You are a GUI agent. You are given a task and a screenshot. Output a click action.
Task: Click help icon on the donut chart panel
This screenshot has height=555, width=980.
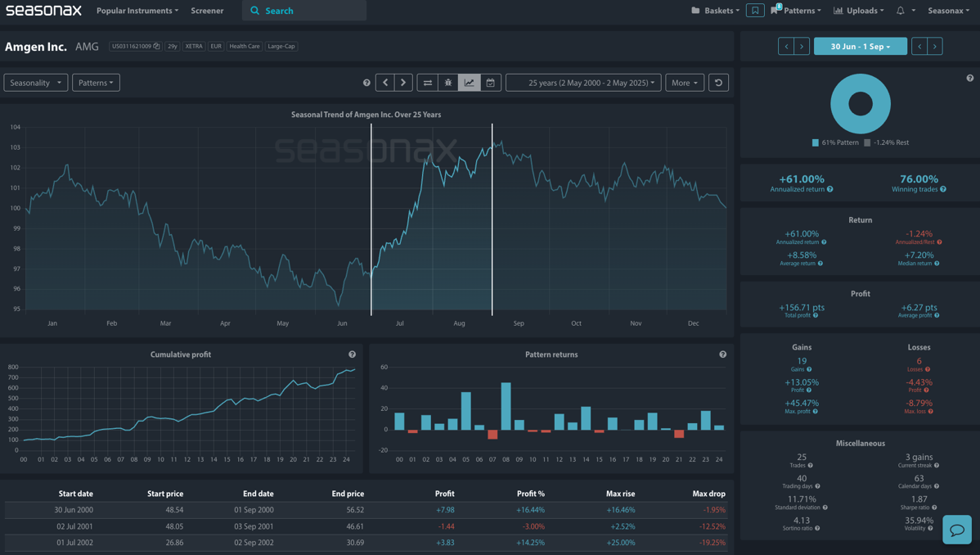pos(970,79)
